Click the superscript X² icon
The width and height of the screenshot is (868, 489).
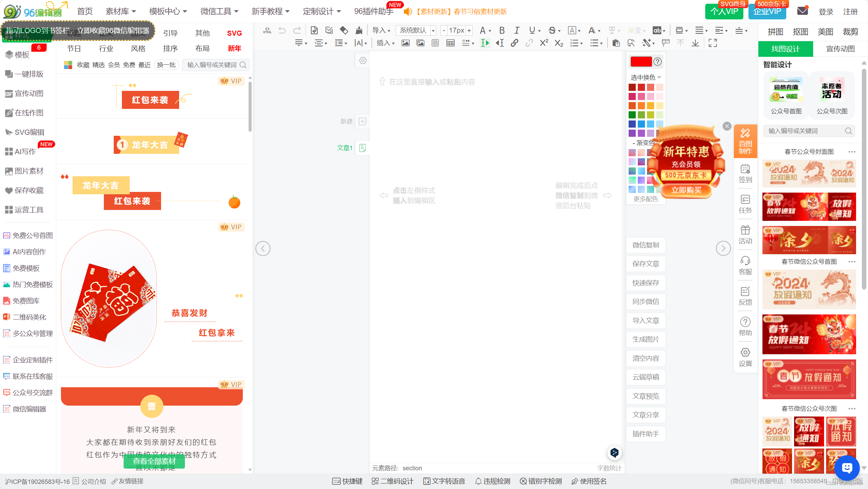coord(544,43)
